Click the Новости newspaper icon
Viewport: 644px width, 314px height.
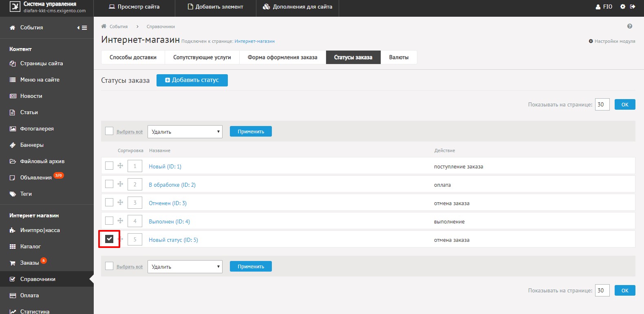point(13,96)
